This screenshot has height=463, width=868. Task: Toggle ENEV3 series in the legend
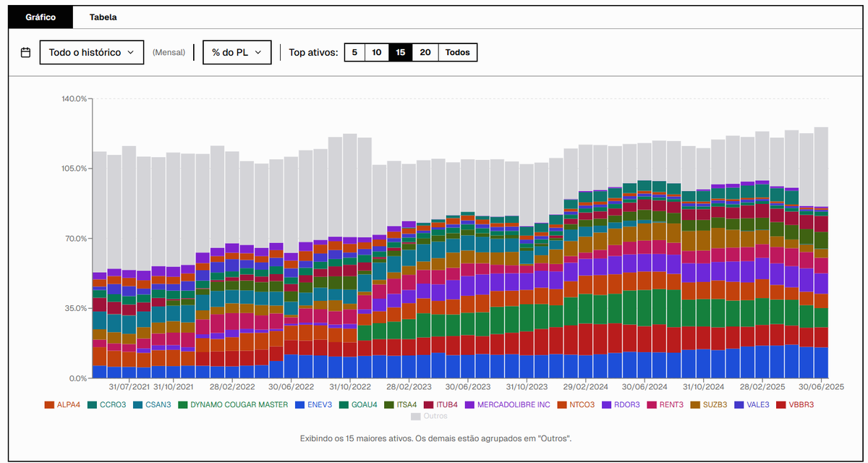[x=313, y=404]
